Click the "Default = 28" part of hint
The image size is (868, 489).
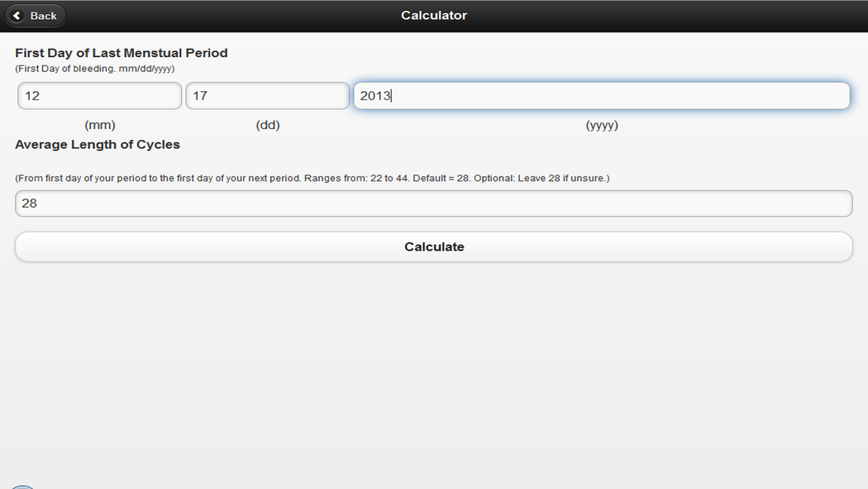tap(441, 178)
